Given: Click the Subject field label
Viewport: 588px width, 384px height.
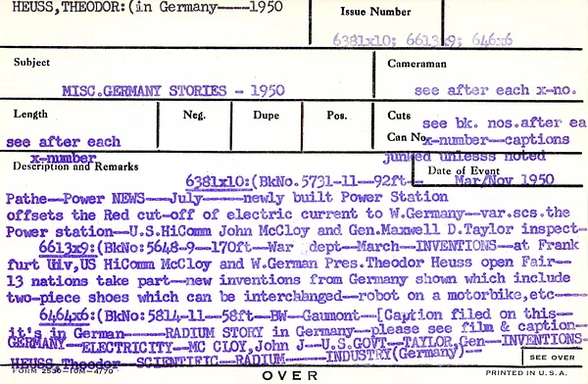Looking at the screenshot, I should [x=31, y=63].
